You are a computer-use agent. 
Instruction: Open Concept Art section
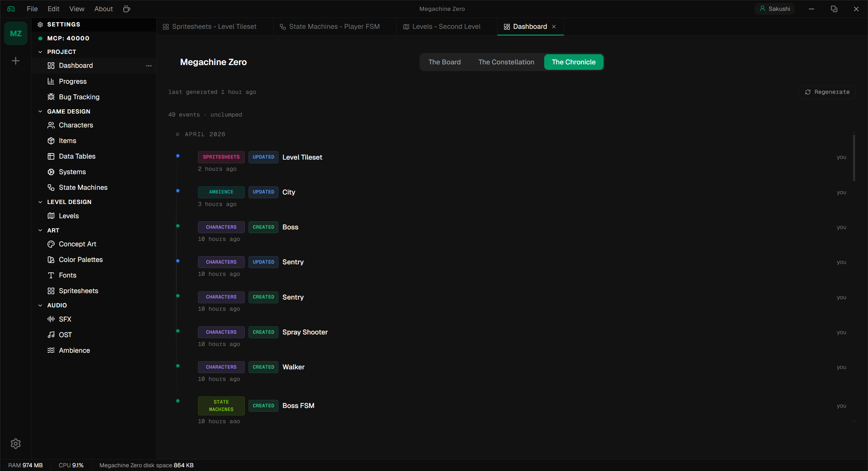tap(94, 244)
